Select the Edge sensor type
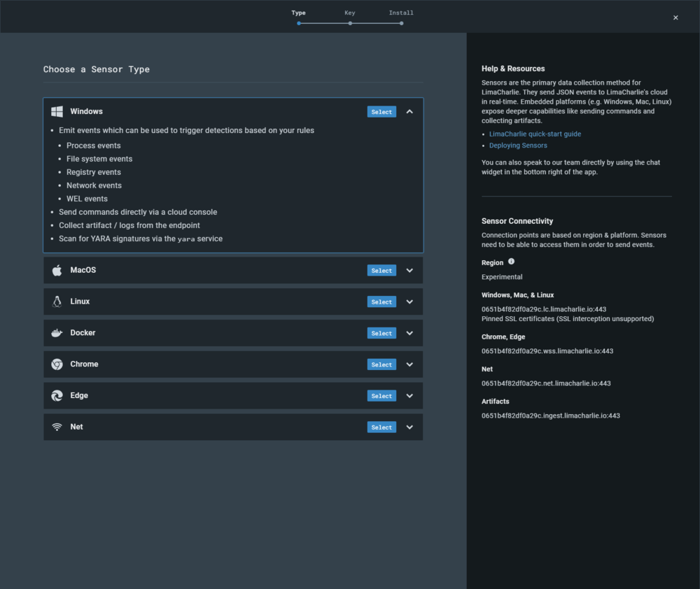 click(x=381, y=396)
